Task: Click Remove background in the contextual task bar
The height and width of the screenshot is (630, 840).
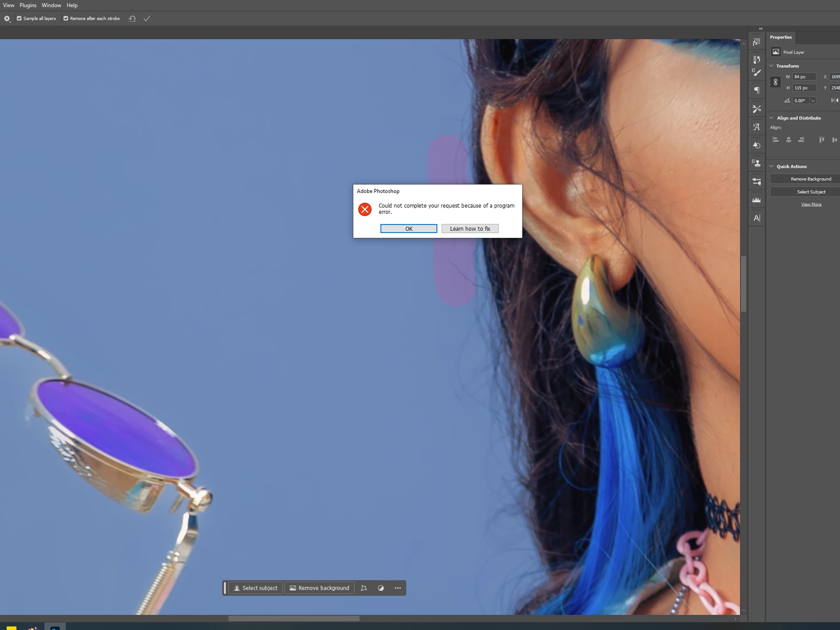Action: (x=320, y=588)
